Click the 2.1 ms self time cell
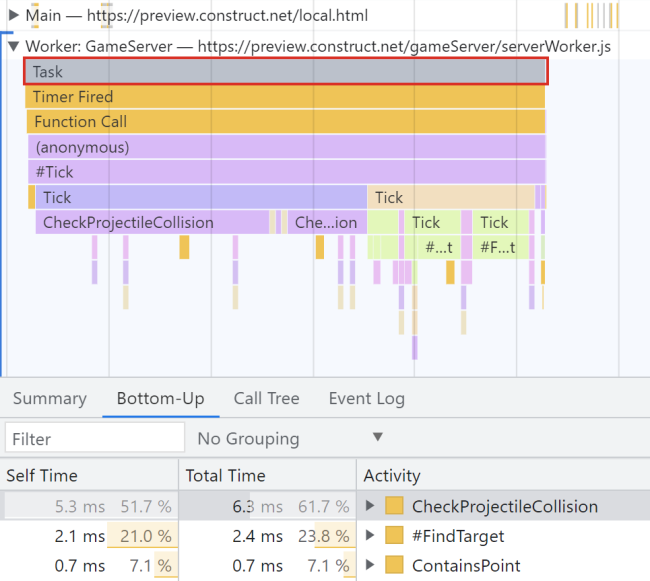Screen dimensions: 650x581 tap(80, 536)
